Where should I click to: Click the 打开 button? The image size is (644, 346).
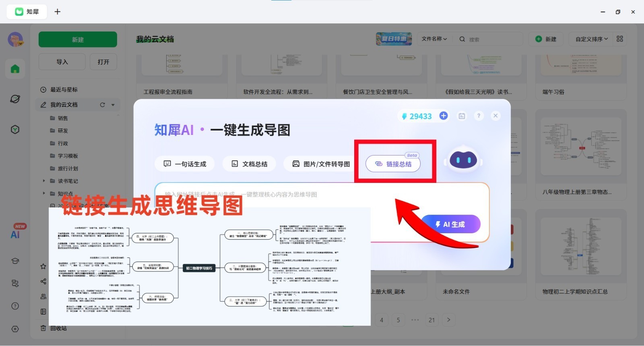tap(103, 62)
